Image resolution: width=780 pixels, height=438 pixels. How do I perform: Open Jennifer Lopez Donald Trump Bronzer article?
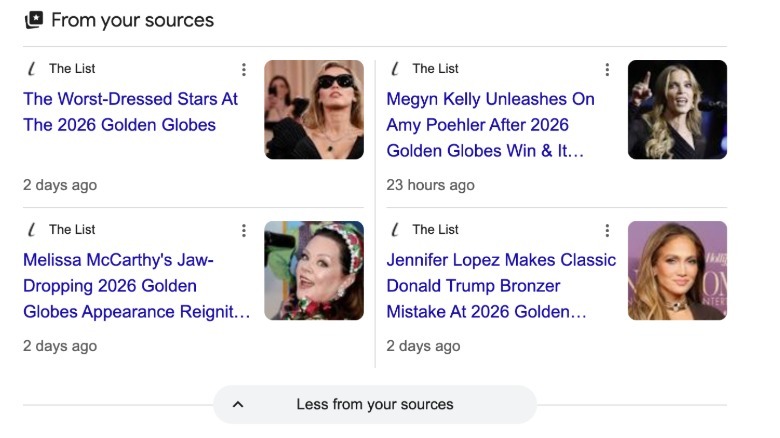(501, 286)
